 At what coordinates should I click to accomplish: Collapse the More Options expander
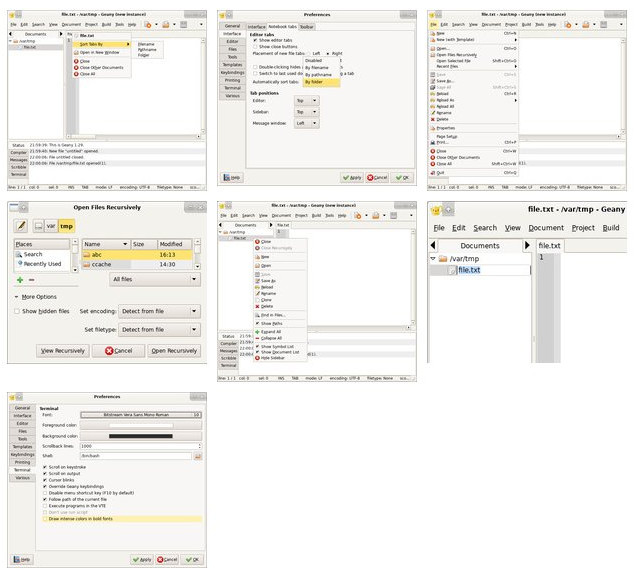pos(17,297)
